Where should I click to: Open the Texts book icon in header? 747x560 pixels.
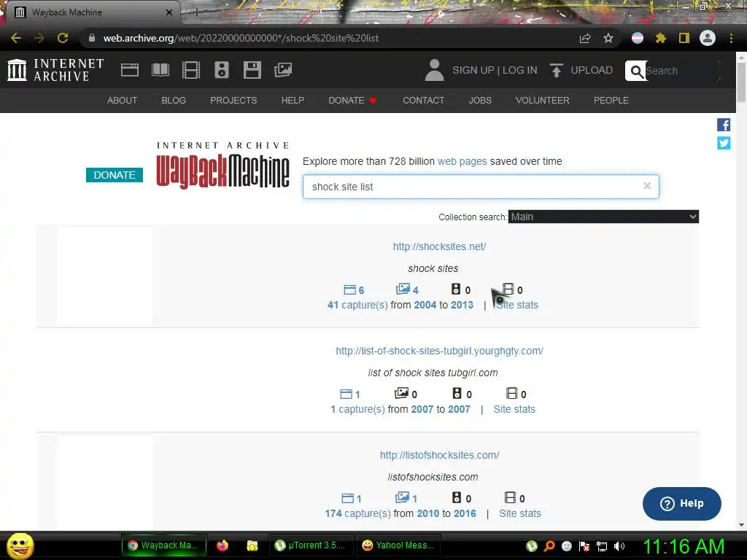pos(160,70)
